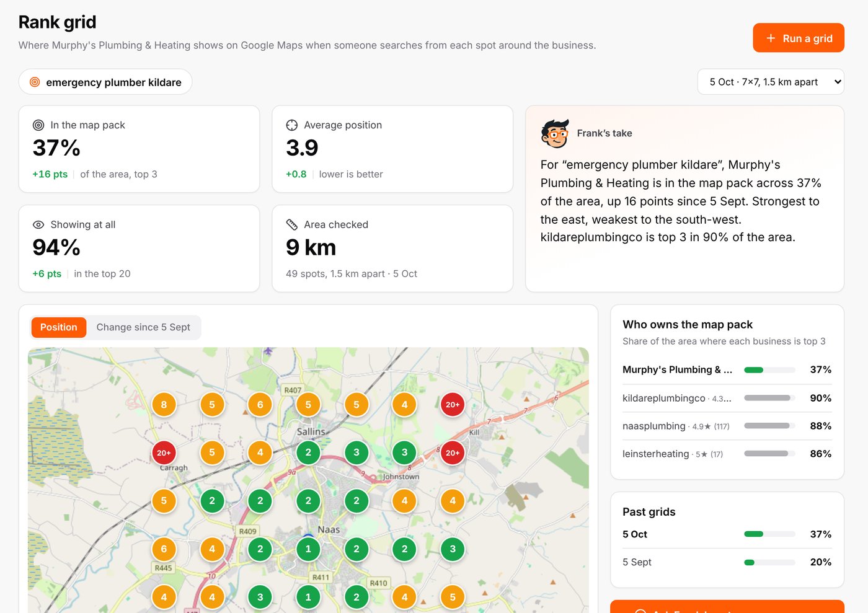Open the leinsterheating competitor name
868x613 pixels.
coord(655,454)
